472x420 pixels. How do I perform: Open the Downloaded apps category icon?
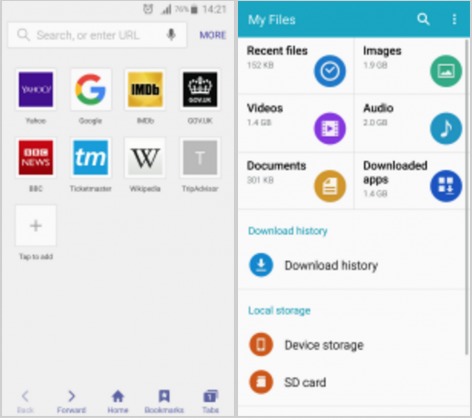[x=446, y=186]
